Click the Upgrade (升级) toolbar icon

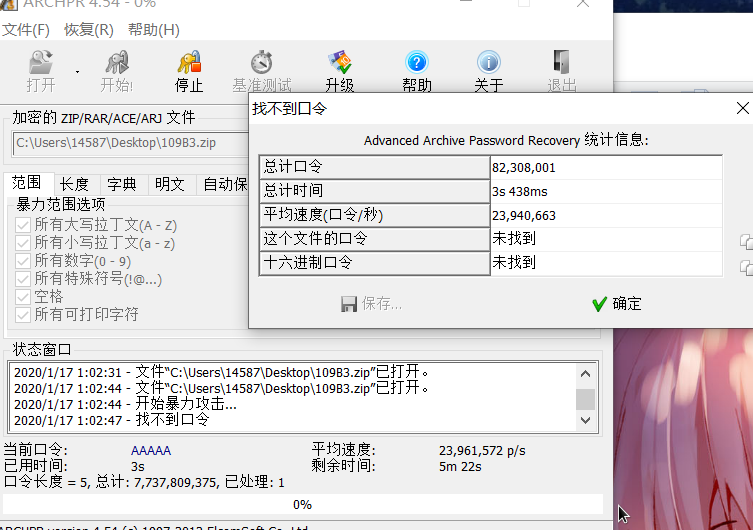(x=340, y=62)
